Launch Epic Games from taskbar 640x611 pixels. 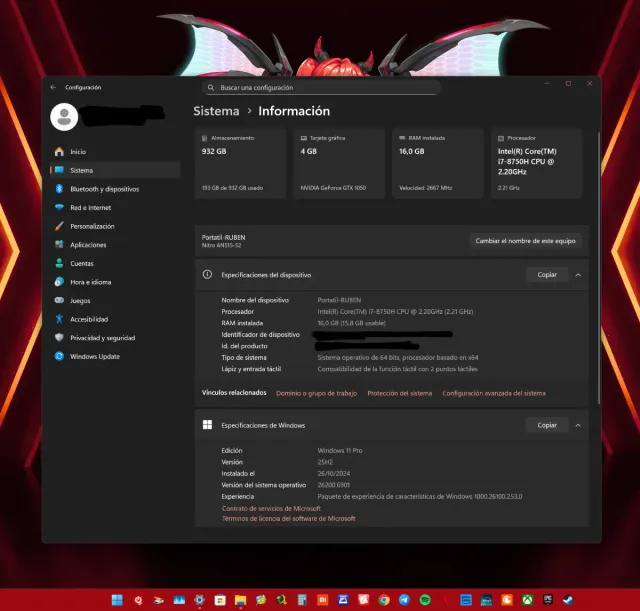tap(548, 600)
